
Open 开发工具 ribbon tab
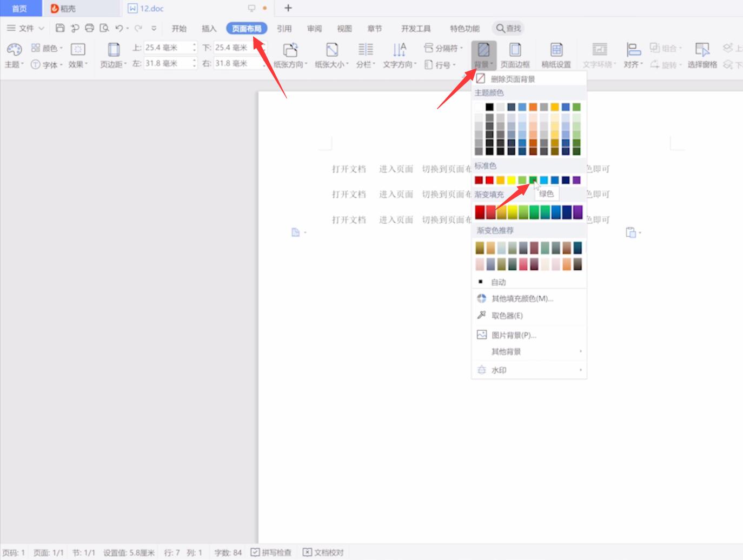point(416,29)
